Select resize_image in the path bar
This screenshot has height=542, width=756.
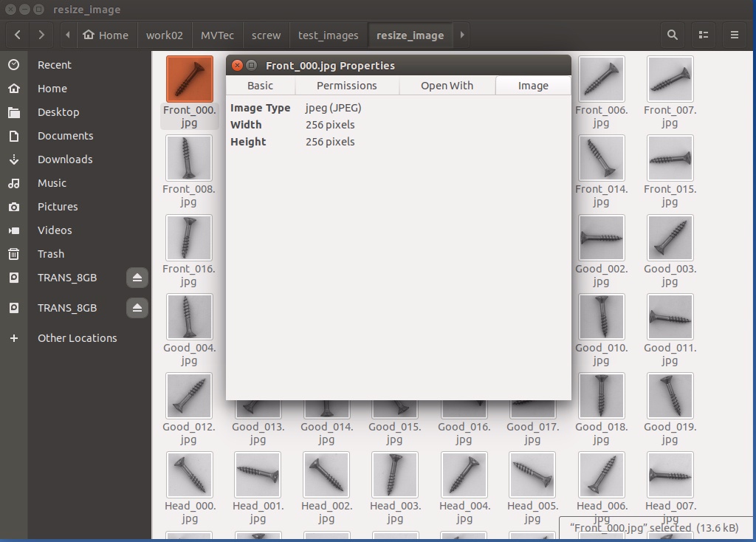pos(410,35)
